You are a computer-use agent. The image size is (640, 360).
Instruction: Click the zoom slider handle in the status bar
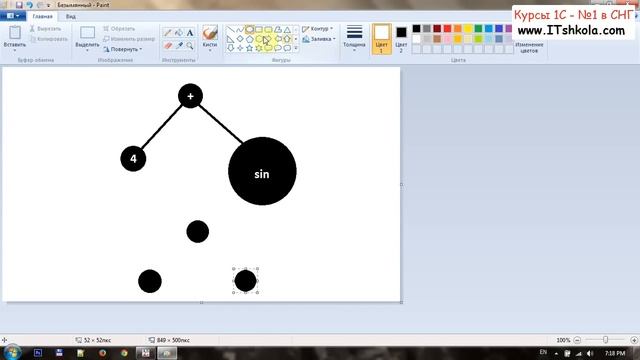[x=606, y=340]
